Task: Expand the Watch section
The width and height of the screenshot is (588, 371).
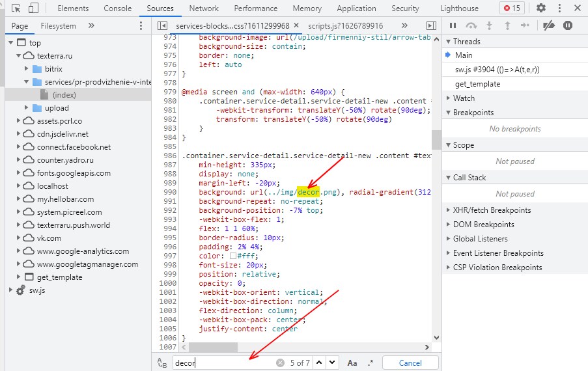Action: coord(464,98)
